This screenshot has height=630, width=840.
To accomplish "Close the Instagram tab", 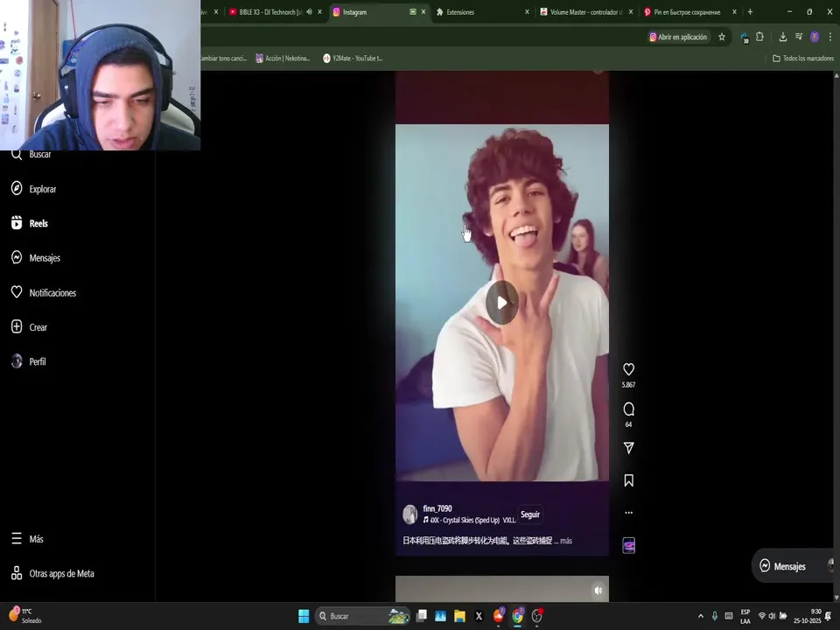I will tap(423, 11).
